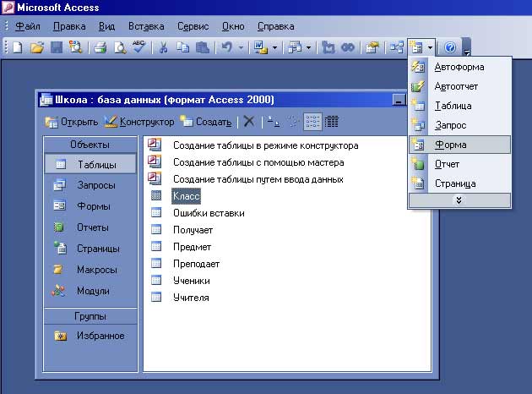
Task: Choose Страница from the dropdown
Action: click(x=459, y=183)
